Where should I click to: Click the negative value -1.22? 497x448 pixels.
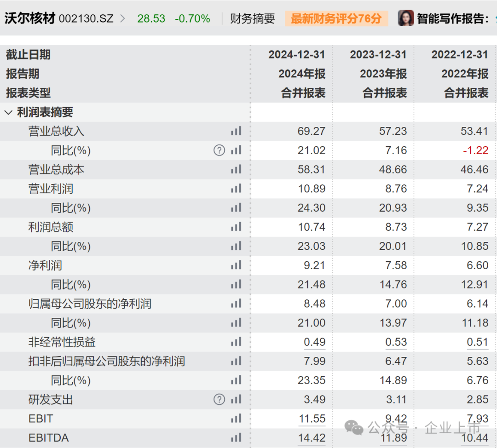[x=475, y=150]
